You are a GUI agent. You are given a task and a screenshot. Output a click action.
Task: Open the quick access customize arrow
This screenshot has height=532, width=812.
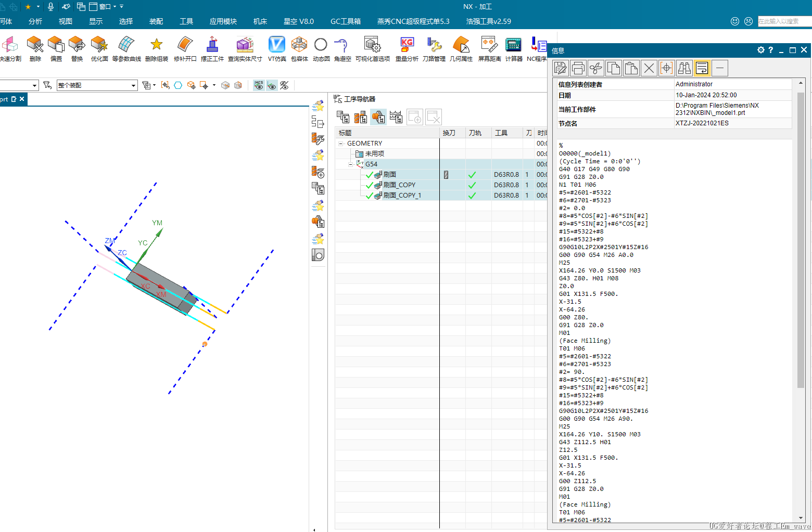point(122,7)
